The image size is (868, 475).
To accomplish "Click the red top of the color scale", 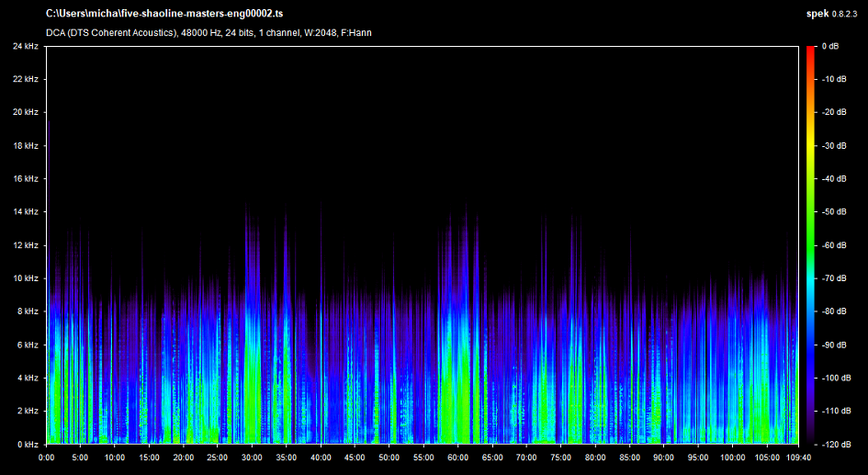I will [x=810, y=51].
